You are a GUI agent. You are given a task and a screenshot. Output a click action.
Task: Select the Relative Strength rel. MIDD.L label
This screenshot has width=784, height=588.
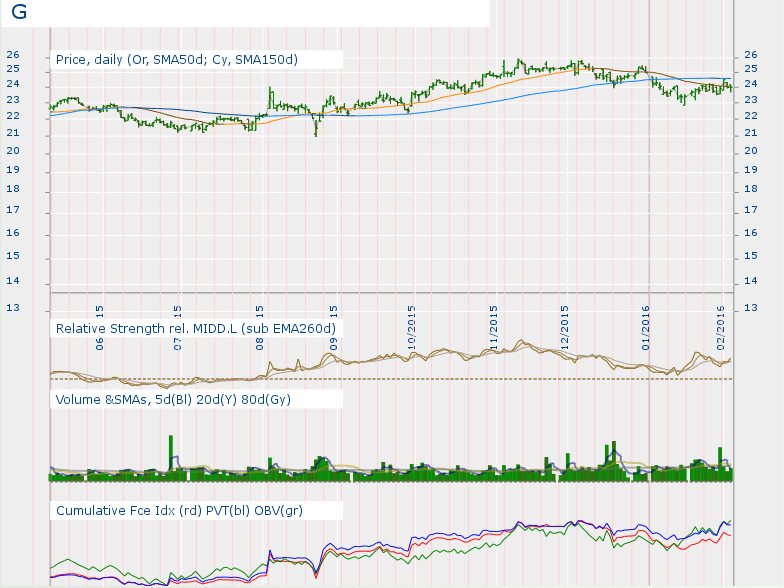point(195,328)
